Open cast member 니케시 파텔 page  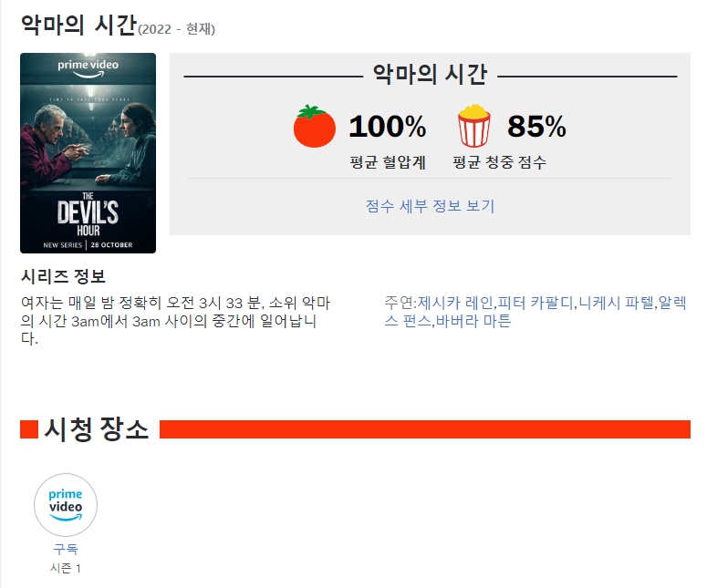coord(616,303)
